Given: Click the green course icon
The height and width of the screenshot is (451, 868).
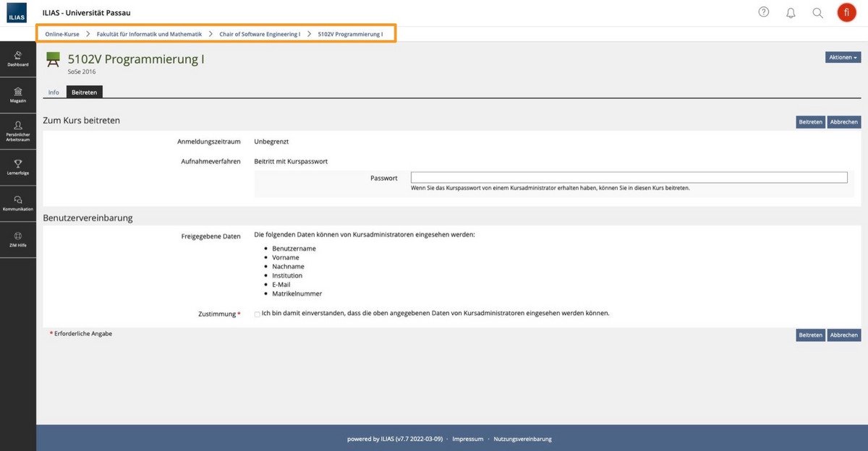Looking at the screenshot, I should tap(53, 59).
